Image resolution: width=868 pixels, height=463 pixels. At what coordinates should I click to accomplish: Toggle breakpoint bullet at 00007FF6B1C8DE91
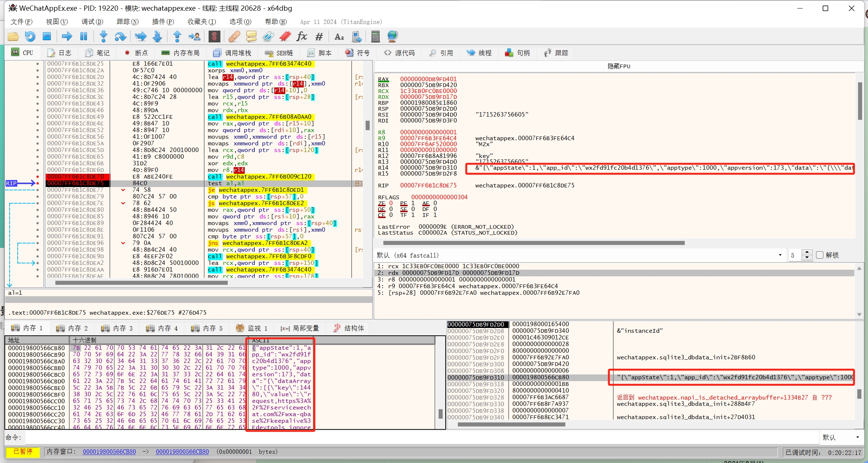pyautogui.click(x=38, y=236)
